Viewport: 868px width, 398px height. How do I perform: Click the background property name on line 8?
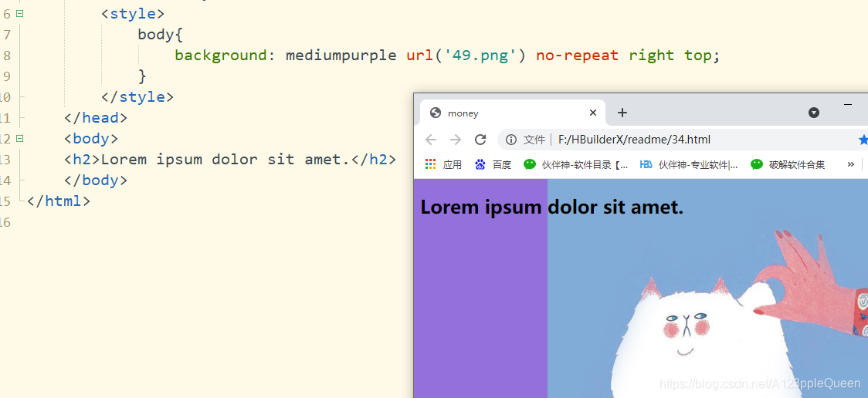coord(221,56)
